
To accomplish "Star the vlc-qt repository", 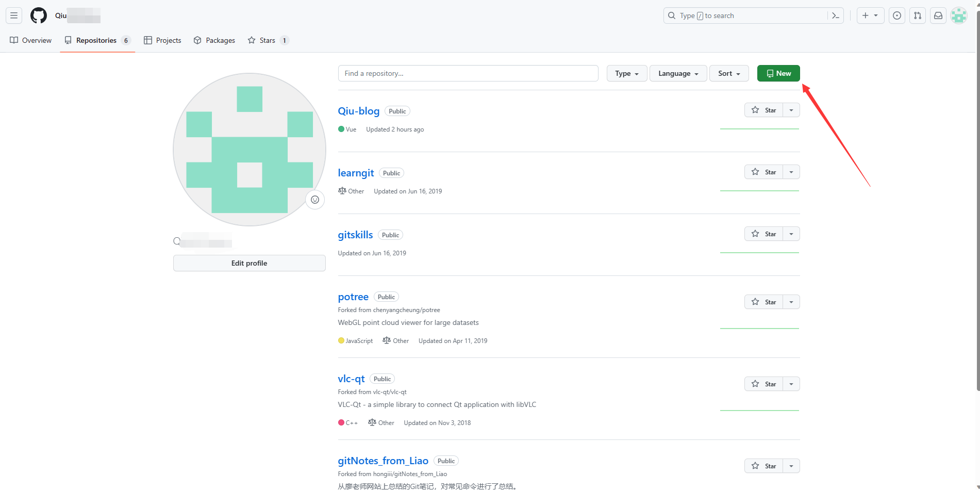I will tap(764, 384).
